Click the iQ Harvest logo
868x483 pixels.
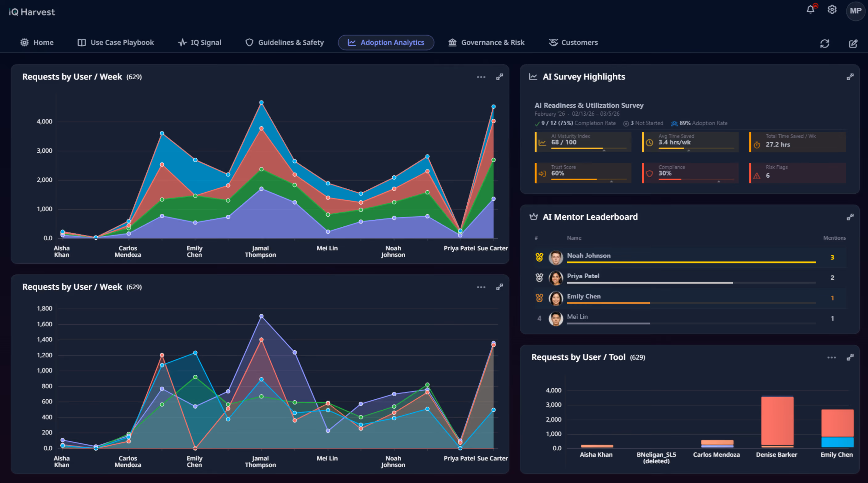32,12
